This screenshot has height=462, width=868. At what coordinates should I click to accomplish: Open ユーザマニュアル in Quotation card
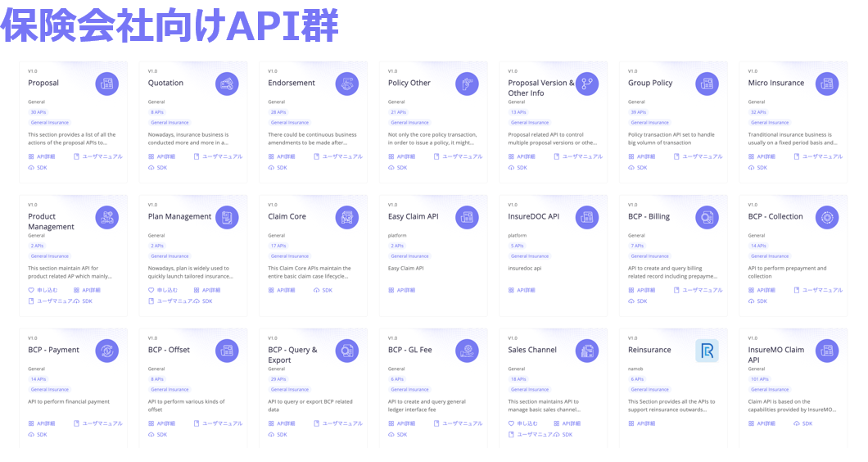coord(218,156)
